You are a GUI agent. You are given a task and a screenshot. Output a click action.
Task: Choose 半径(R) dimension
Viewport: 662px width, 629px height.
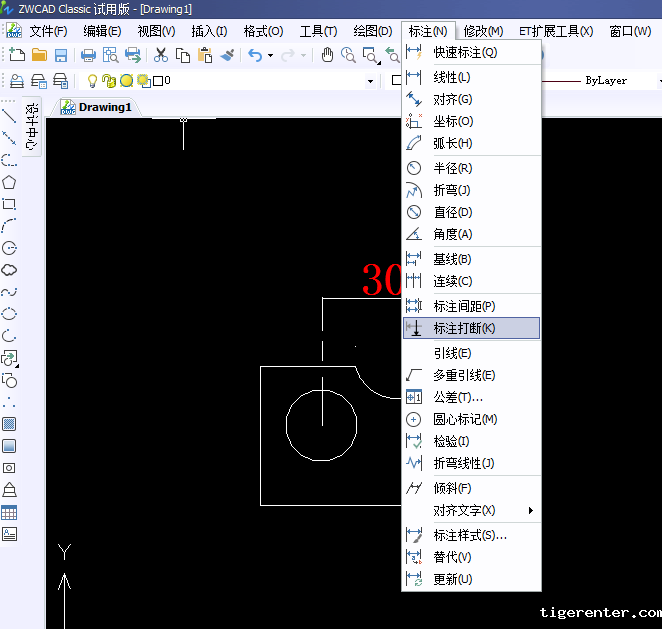[472, 168]
